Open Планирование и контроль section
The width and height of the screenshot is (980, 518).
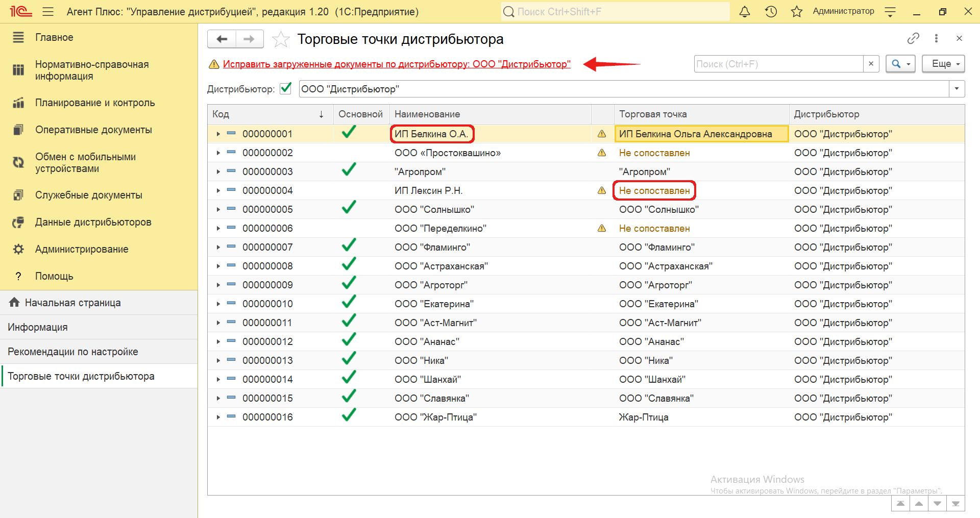pos(95,103)
